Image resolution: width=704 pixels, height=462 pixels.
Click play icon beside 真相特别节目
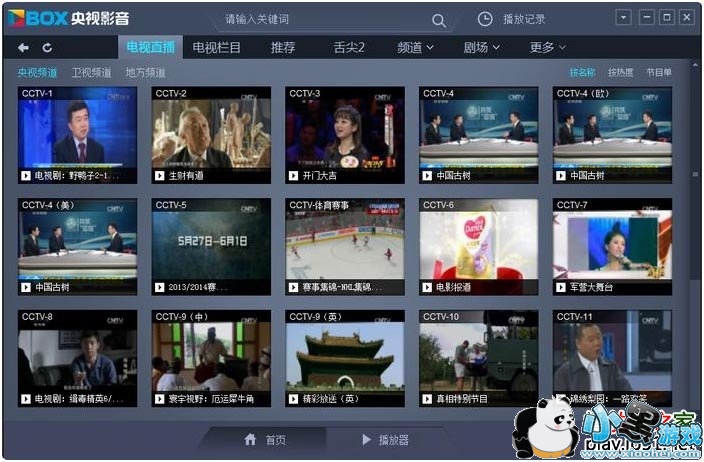point(427,399)
